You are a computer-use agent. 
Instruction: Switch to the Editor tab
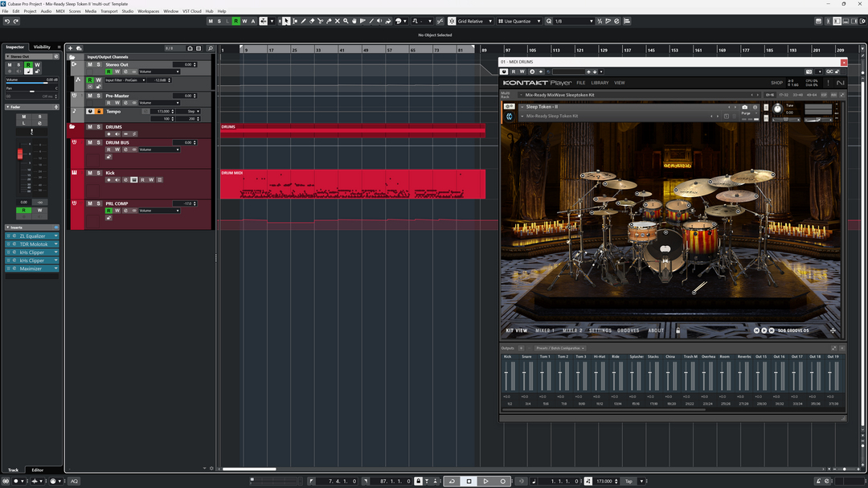38,470
